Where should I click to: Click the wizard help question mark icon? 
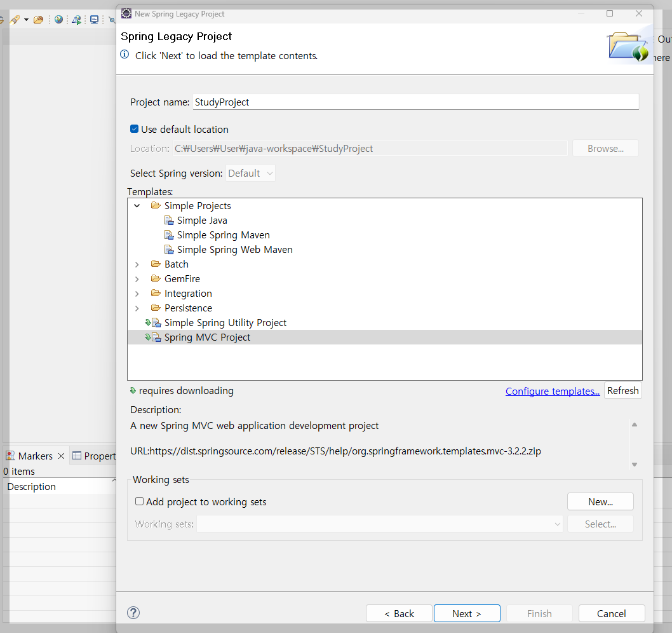point(133,613)
